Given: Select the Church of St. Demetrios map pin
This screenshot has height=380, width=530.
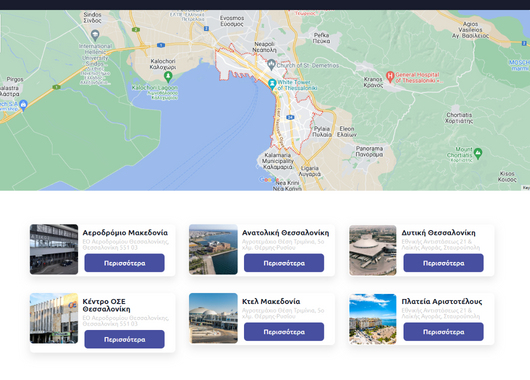Looking at the screenshot, I should (271, 64).
